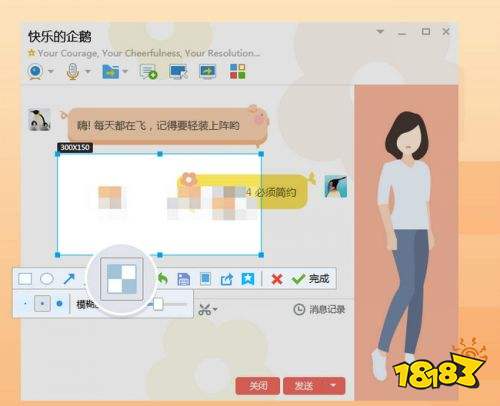Share the screenshot via the share icon
This screenshot has height=406, width=500.
pos(227,279)
